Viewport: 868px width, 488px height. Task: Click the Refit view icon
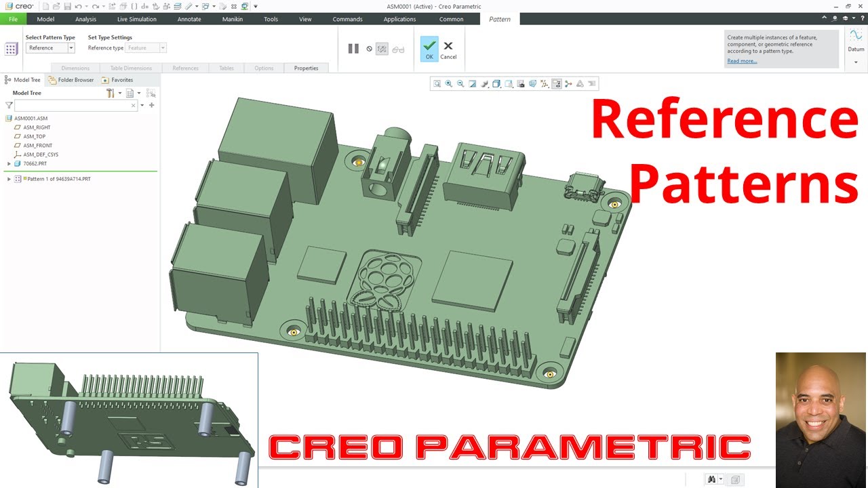click(437, 84)
